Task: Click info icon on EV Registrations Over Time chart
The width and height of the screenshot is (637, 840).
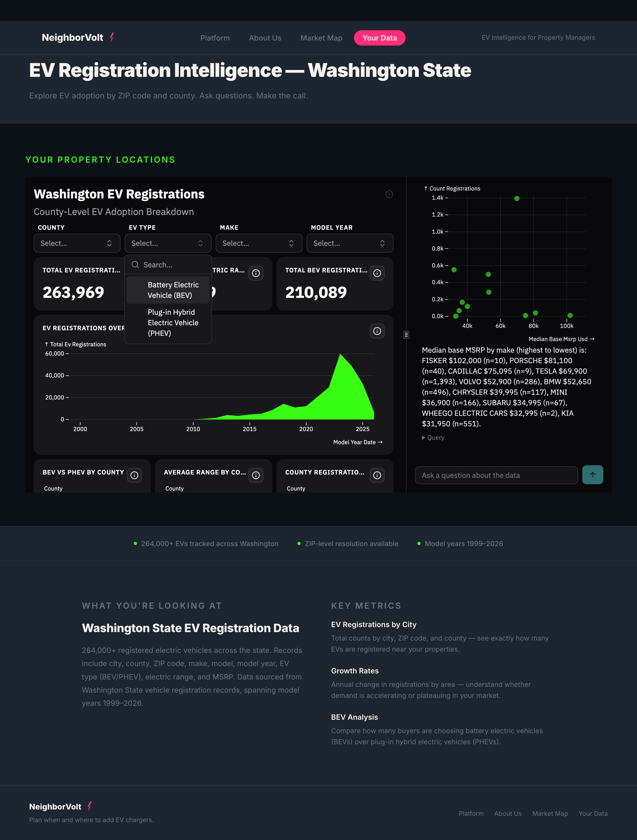Action: (x=377, y=331)
